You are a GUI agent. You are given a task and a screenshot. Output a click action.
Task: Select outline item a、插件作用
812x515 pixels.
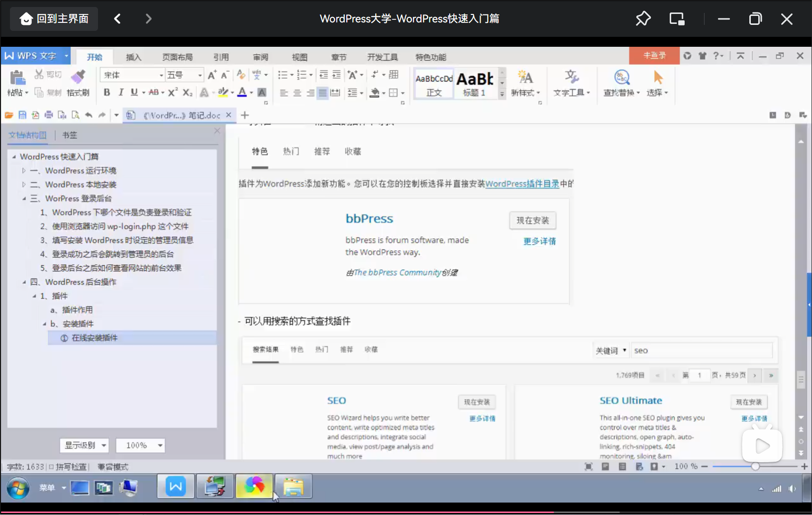[72, 310]
